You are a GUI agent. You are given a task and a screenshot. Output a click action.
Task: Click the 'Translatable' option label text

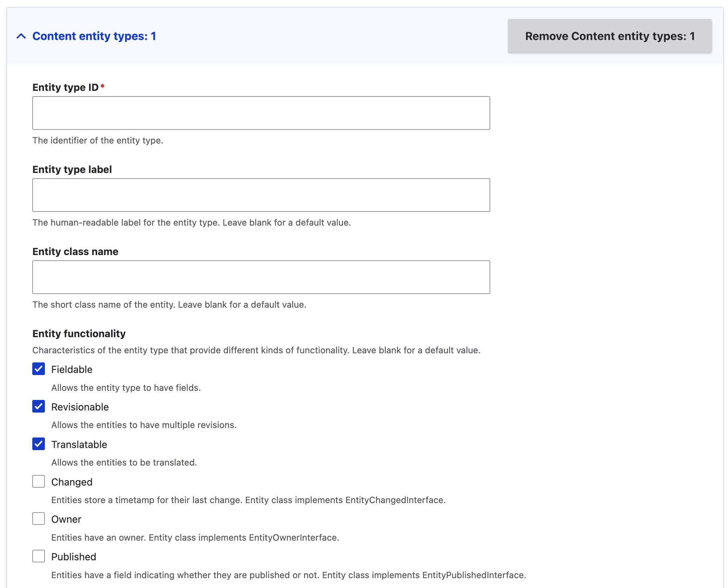(79, 445)
